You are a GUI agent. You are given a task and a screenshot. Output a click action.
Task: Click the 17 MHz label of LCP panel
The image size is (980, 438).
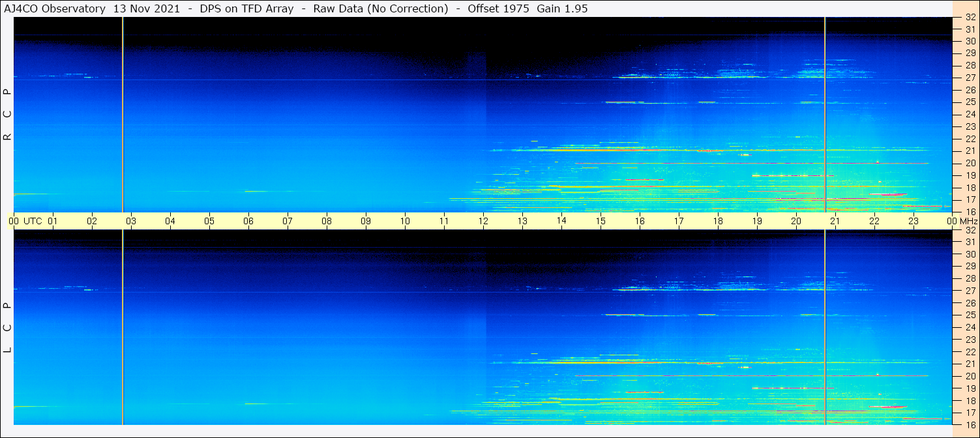(970, 413)
